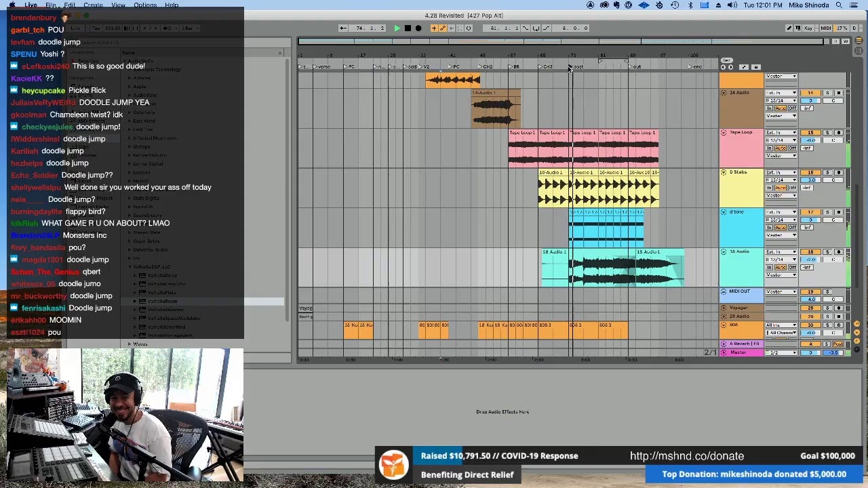Set 18 Audio monitoring to Off
This screenshot has height=488, width=868.
792,268
